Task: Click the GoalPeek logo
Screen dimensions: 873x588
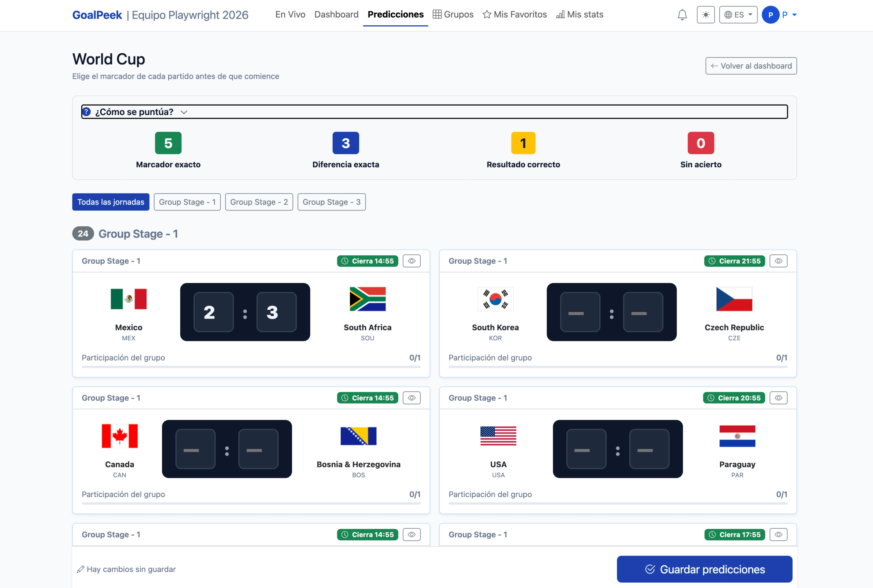Action: tap(97, 15)
